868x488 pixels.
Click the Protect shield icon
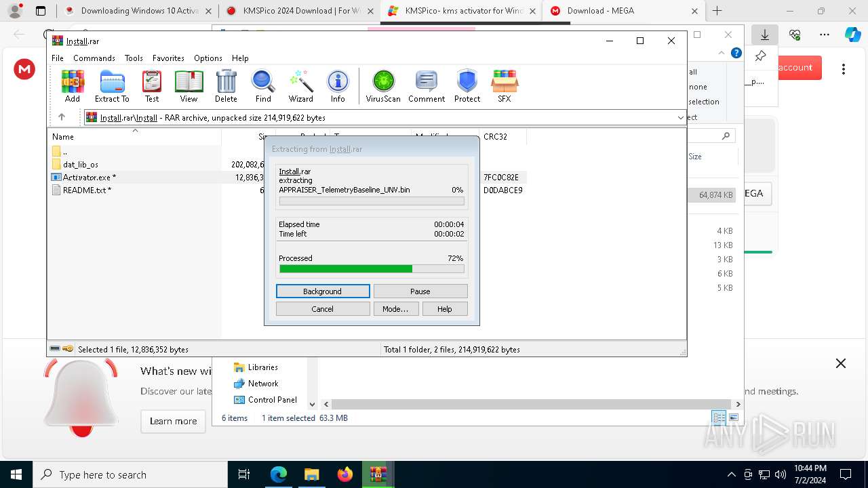(467, 86)
